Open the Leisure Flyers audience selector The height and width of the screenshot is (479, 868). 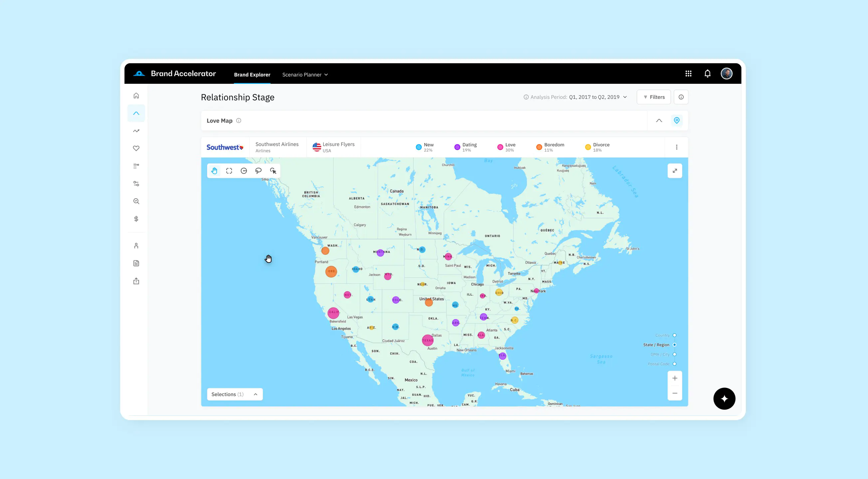point(333,147)
